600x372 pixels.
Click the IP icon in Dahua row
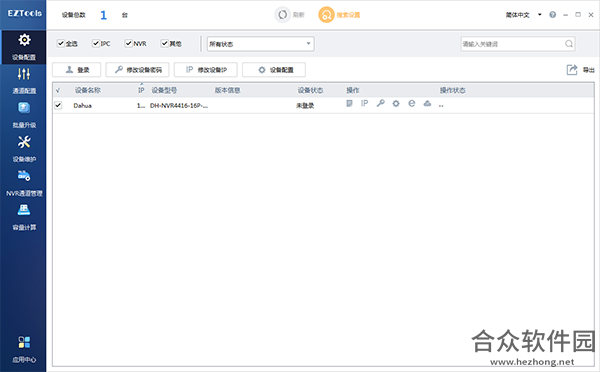(x=364, y=103)
